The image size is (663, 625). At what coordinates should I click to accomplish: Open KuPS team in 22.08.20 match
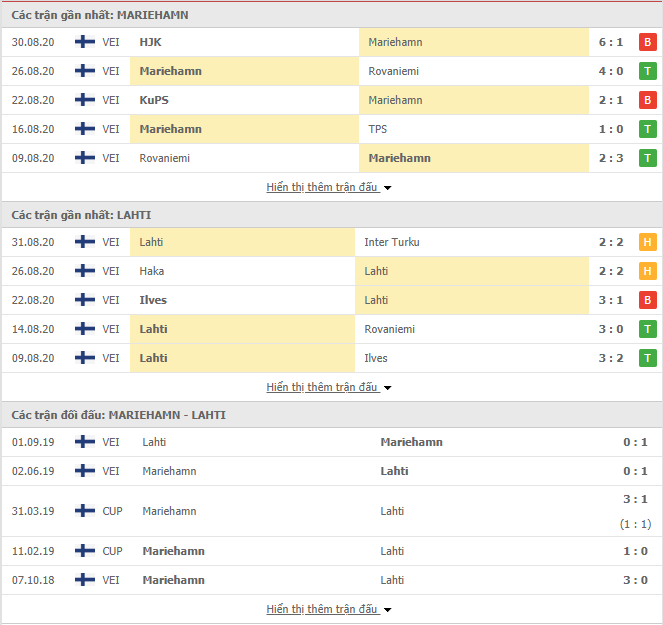click(154, 100)
